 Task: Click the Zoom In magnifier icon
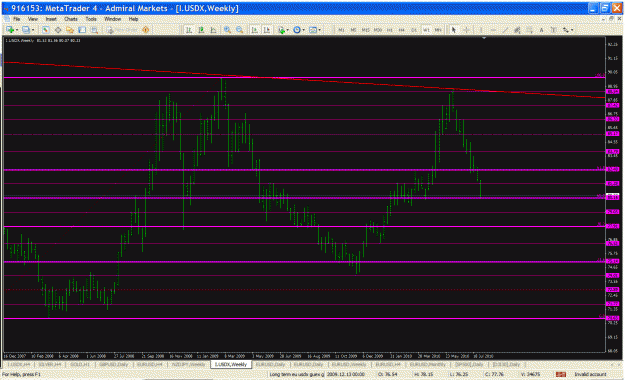click(x=227, y=30)
